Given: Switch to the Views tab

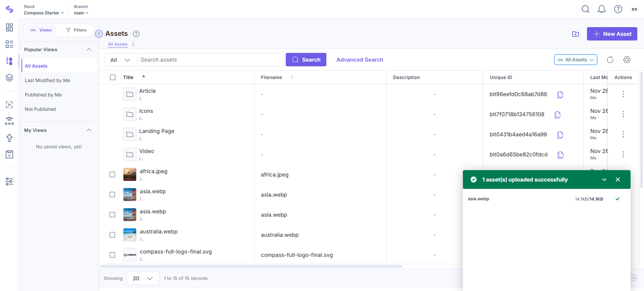Looking at the screenshot, I should (41, 30).
